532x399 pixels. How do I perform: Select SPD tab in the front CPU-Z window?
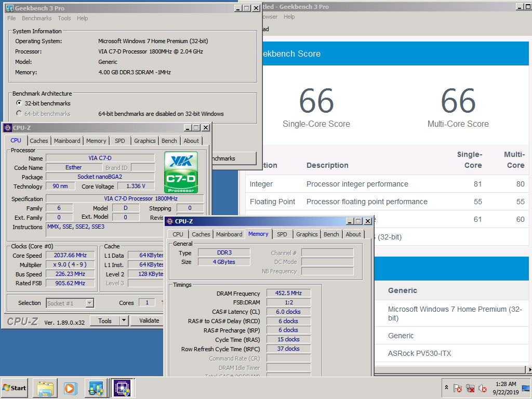(282, 234)
